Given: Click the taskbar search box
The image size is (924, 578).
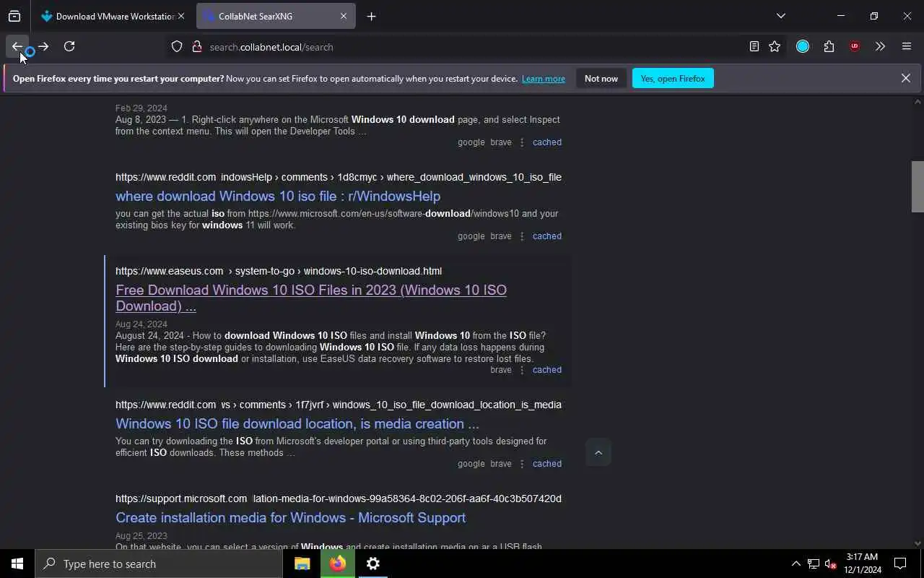Looking at the screenshot, I should point(159,564).
